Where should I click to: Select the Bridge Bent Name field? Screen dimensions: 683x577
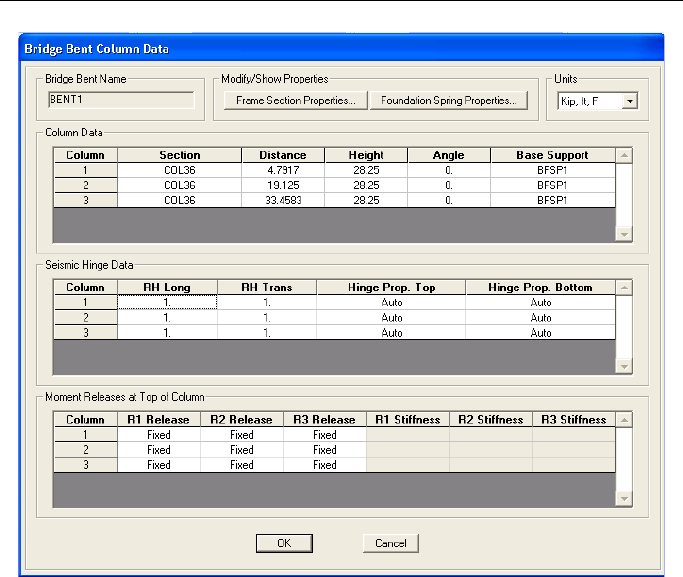[121, 100]
